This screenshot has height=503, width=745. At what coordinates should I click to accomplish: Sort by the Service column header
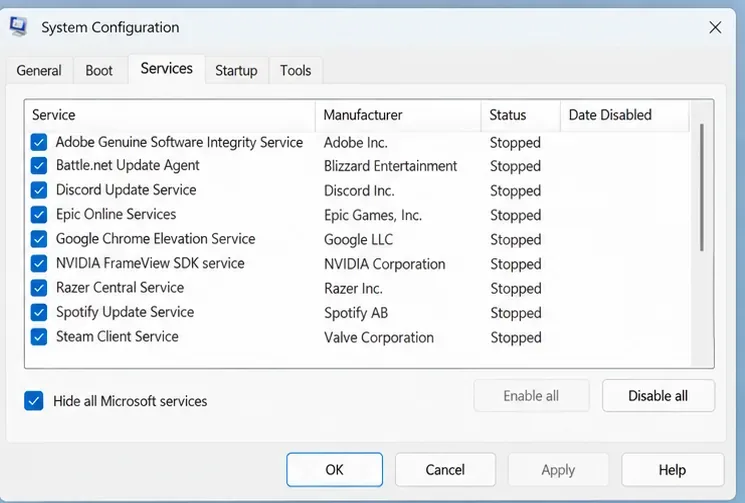[x=170, y=115]
